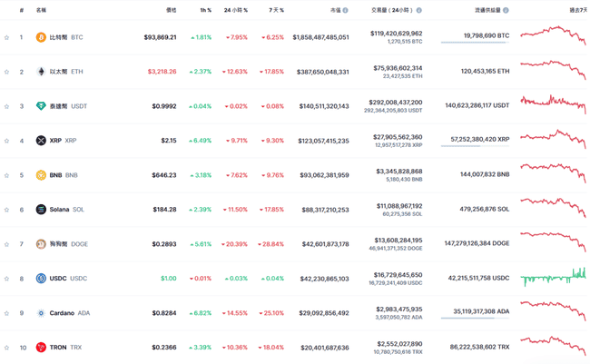Click DOGE 24h change 20.39%

click(234, 244)
